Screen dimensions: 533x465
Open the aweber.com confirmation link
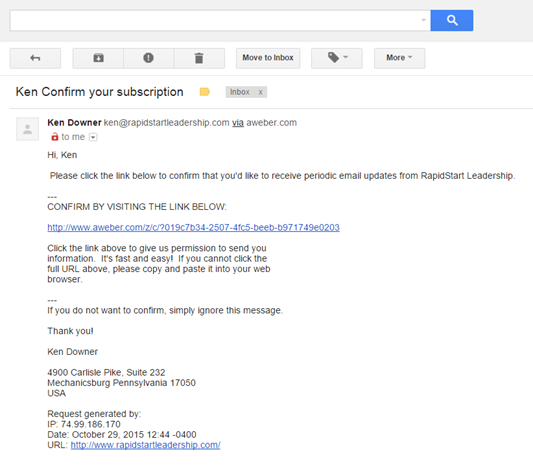[x=193, y=227]
